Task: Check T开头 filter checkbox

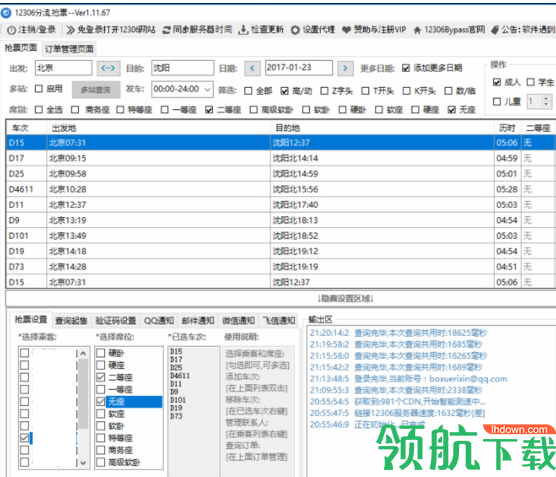Action: [x=365, y=91]
